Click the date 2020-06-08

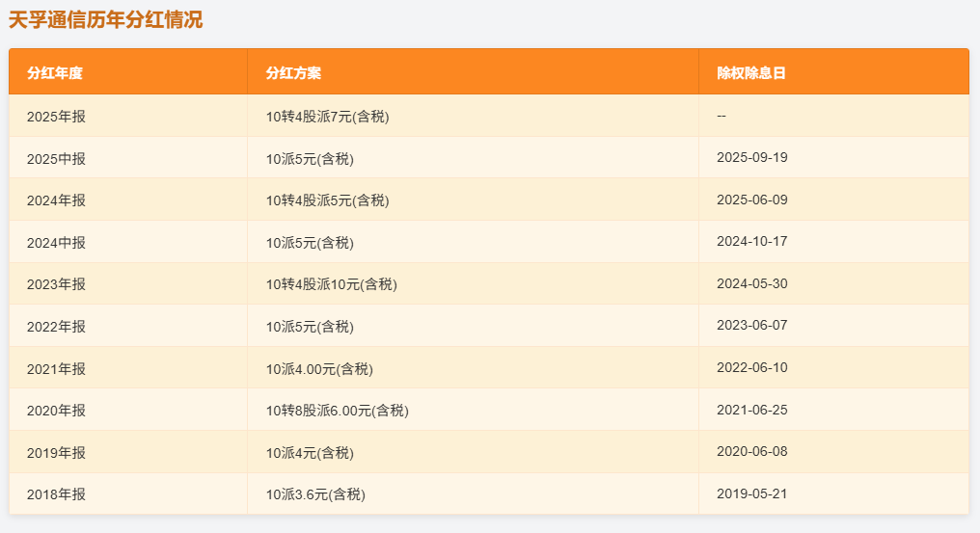click(751, 451)
